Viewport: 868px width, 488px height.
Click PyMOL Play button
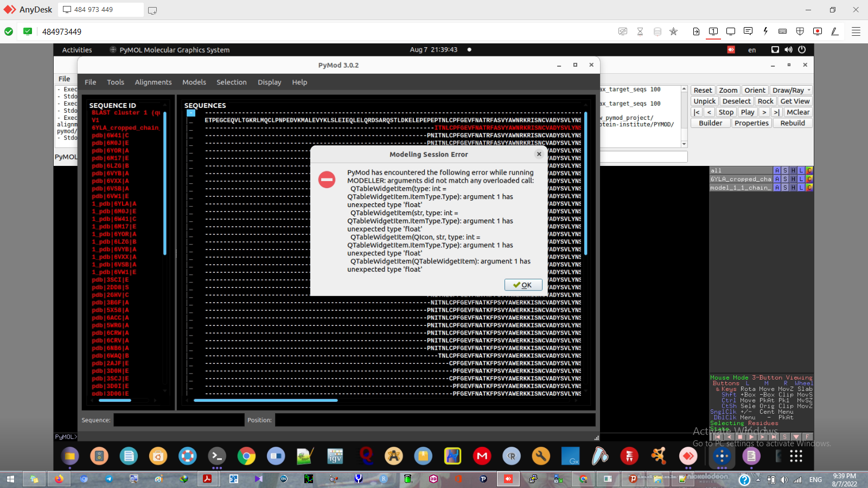pyautogui.click(x=748, y=112)
